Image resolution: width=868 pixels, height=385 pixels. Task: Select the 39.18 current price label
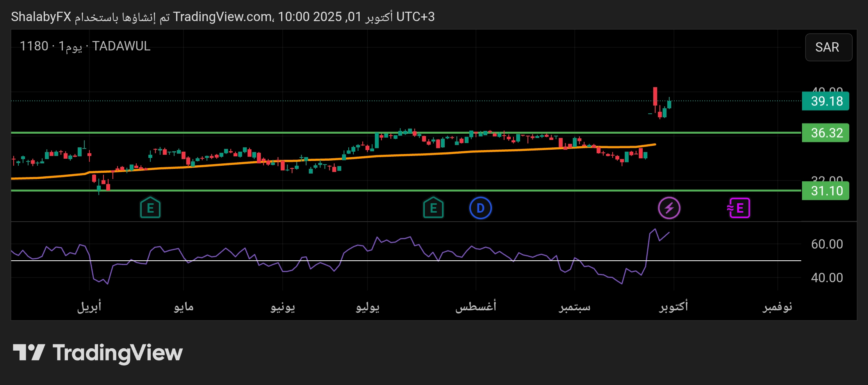825,101
